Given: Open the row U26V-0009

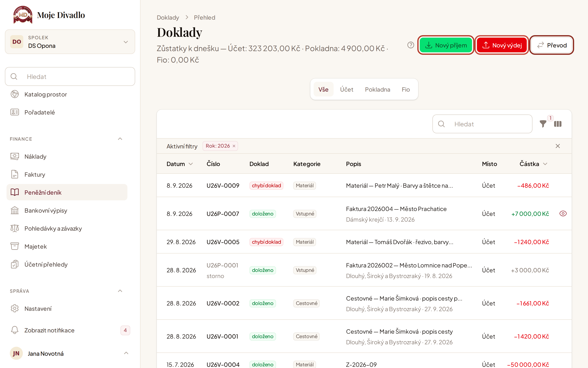Looking at the screenshot, I should [x=364, y=185].
